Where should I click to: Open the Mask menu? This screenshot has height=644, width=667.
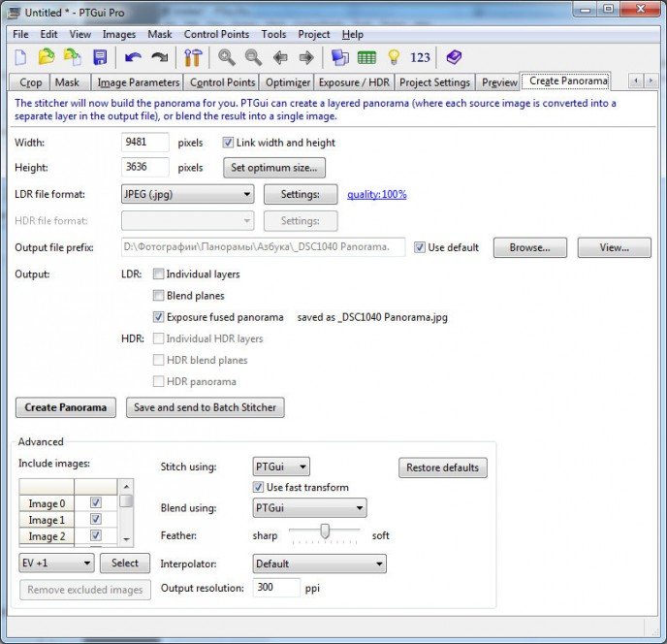[x=160, y=35]
